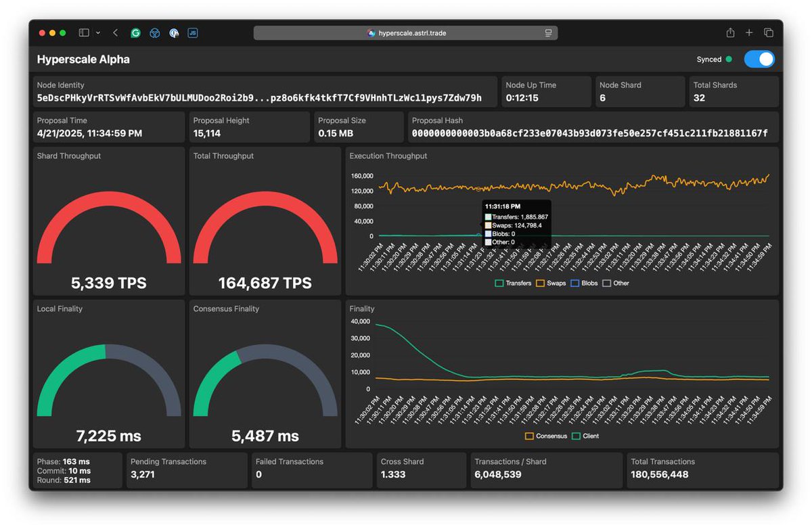Click the Proposal Size value 0.15 MB
Viewport: 812px width, 529px height.
point(335,133)
